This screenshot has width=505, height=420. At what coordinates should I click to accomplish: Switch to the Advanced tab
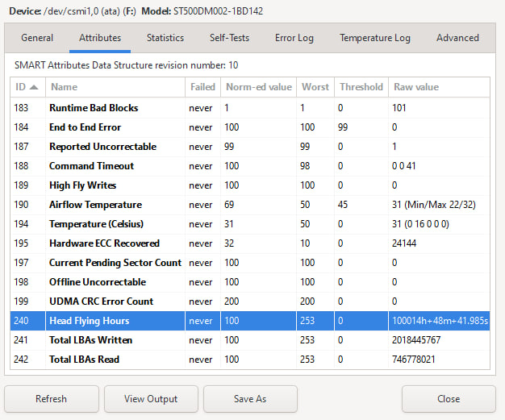tap(457, 38)
